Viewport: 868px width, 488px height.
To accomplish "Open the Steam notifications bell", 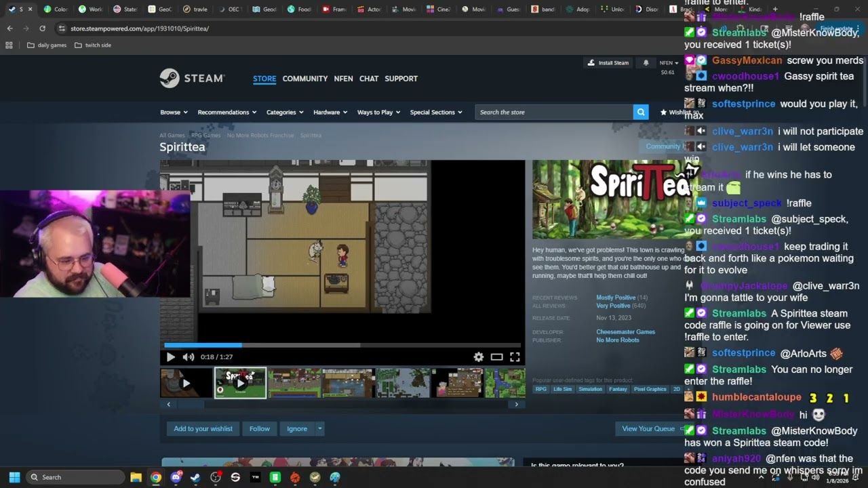I will [x=646, y=63].
